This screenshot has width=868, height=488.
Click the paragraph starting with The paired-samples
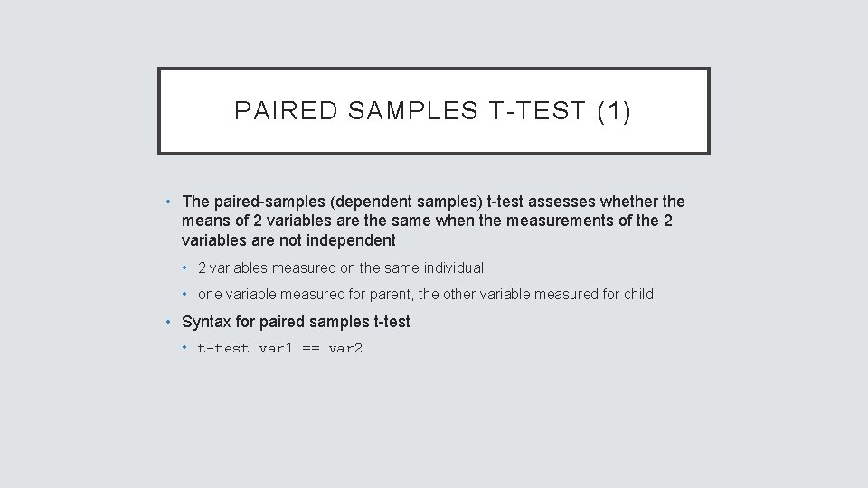432,221
